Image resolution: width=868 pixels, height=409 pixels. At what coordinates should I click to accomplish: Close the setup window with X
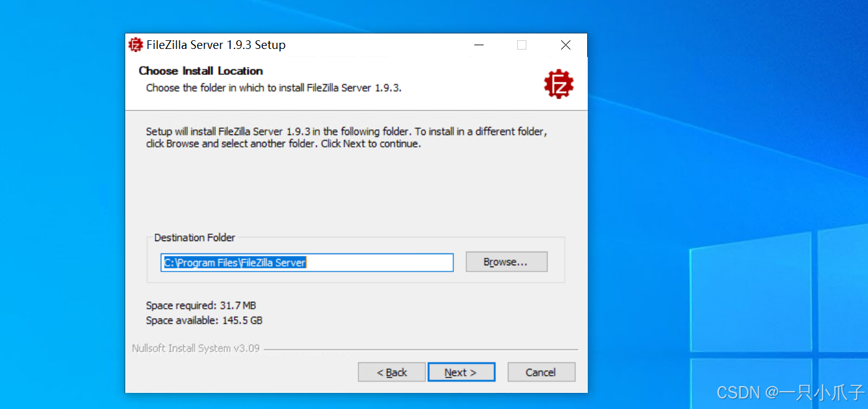click(565, 45)
